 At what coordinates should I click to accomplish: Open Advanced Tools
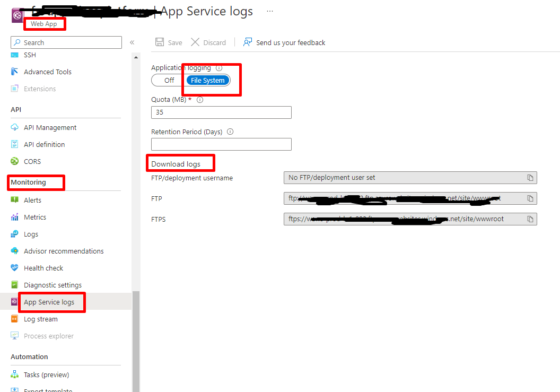(x=48, y=72)
